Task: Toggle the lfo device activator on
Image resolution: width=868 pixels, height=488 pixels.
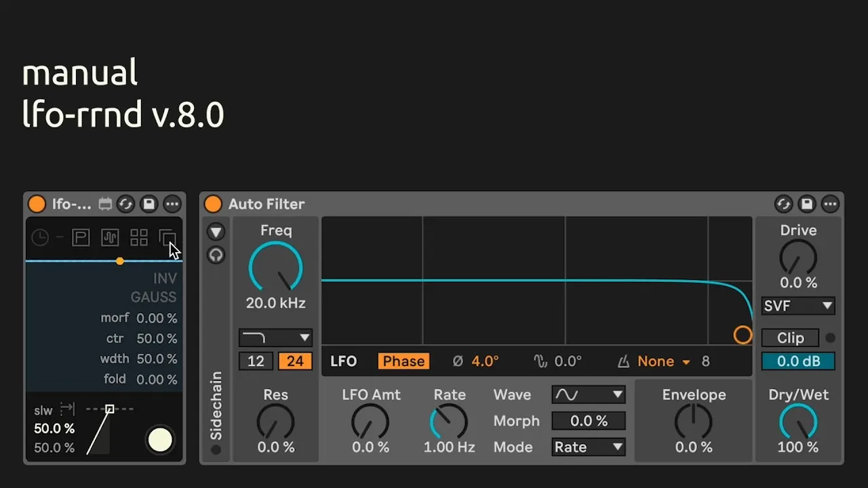Action: pyautogui.click(x=37, y=204)
